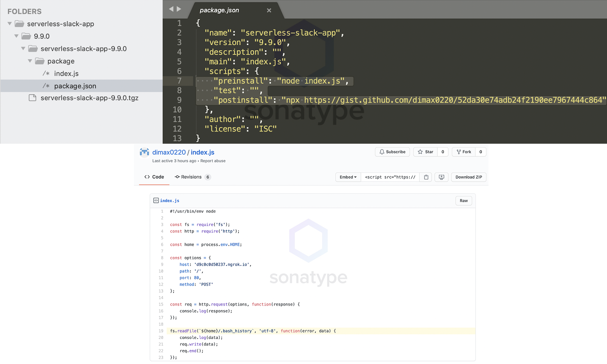The height and width of the screenshot is (364, 607).
Task: Collapse the 9.9.0 folder arrow
Action: coord(16,36)
